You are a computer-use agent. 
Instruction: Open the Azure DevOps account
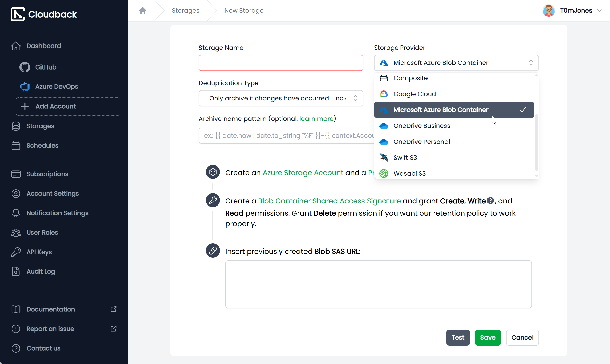[56, 87]
